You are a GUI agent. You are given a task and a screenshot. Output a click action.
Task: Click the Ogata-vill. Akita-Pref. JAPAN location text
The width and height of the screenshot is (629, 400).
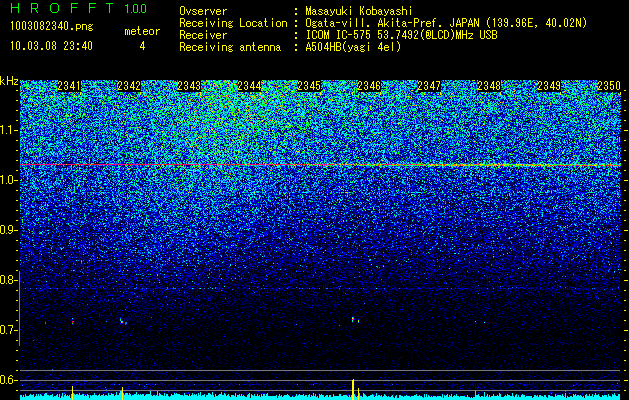(x=446, y=23)
